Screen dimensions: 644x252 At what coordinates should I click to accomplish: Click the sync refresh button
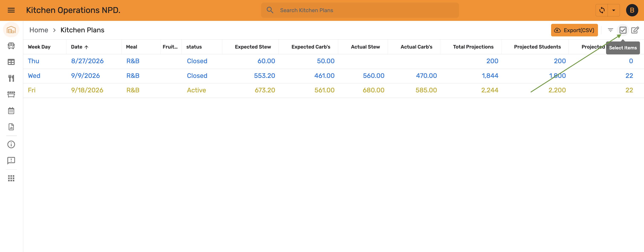(x=602, y=10)
